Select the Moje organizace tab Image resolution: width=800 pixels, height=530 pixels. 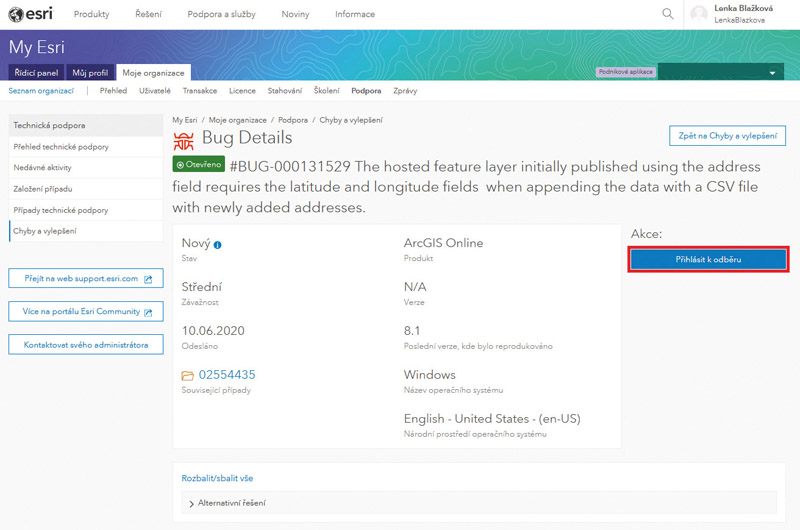(x=154, y=72)
